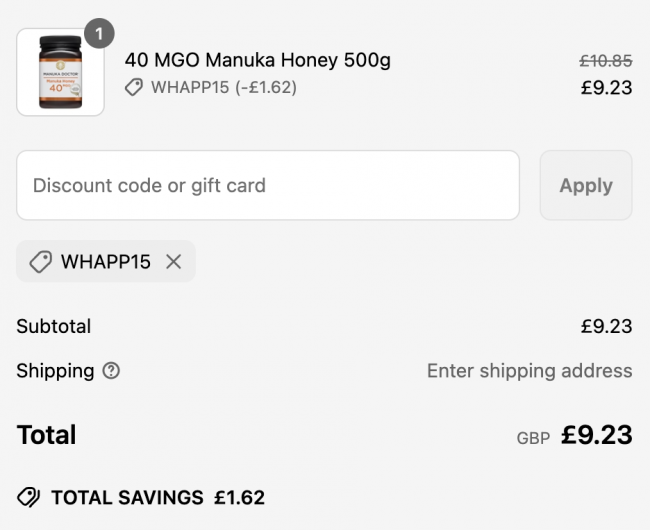Click the Manuka Honey product thumbnail
The height and width of the screenshot is (530, 650).
click(x=60, y=72)
